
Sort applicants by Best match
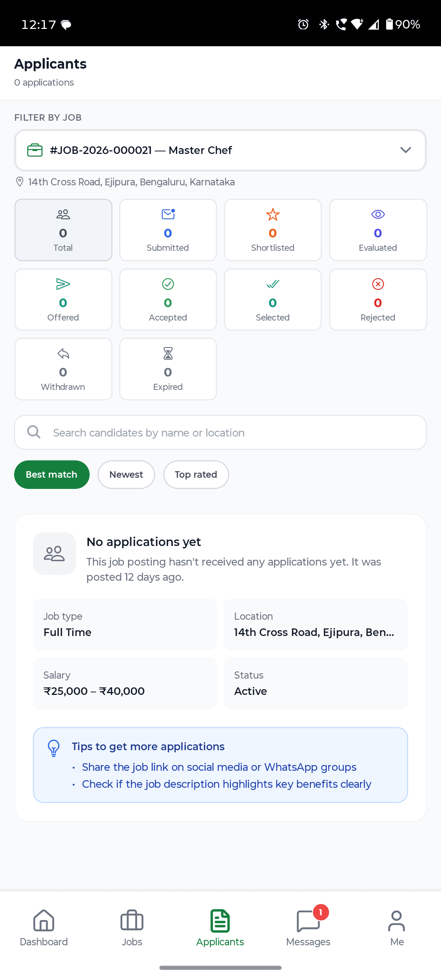52,474
